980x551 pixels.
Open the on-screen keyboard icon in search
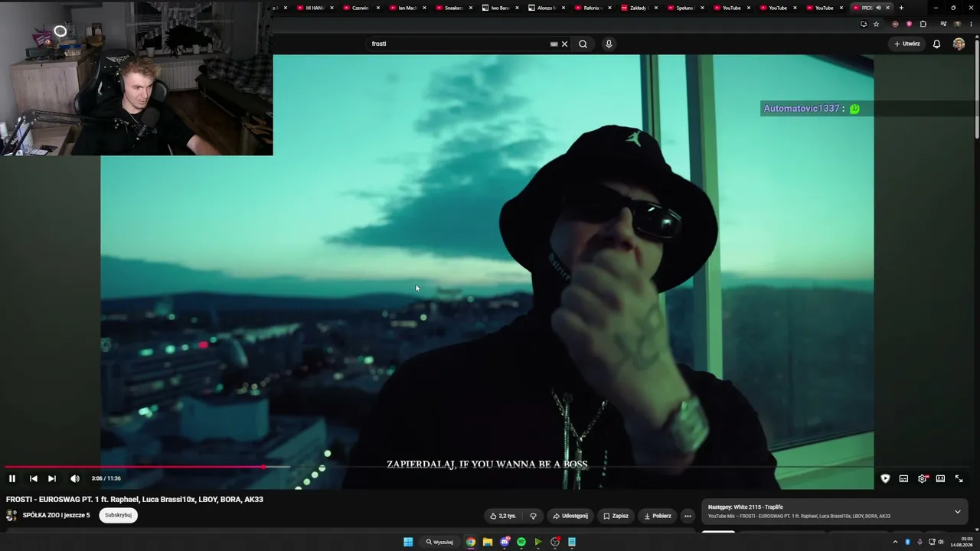tap(554, 44)
